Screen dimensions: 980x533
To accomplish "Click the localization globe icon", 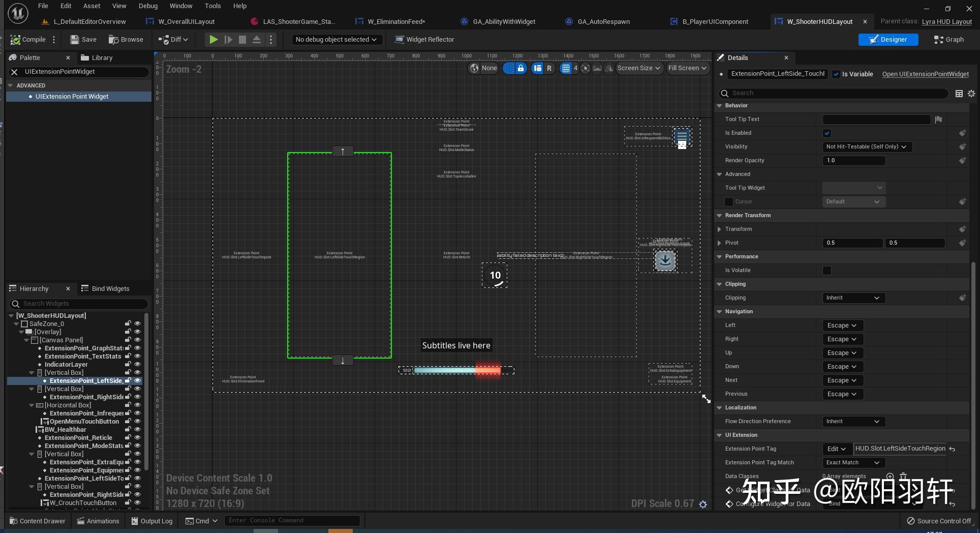I will click(474, 68).
